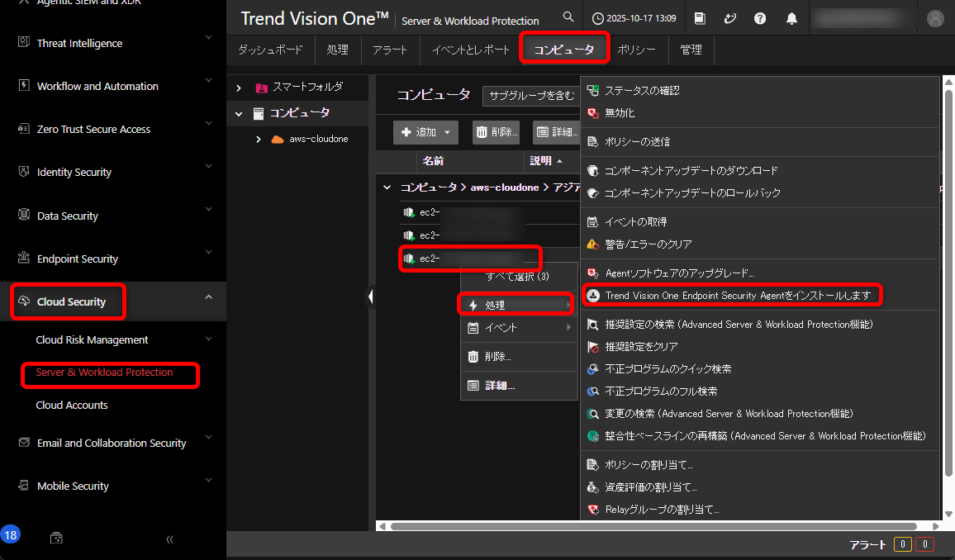Viewport: 955px width, 560px height.
Task: Switch to the ダッシュボード tab
Action: click(270, 50)
